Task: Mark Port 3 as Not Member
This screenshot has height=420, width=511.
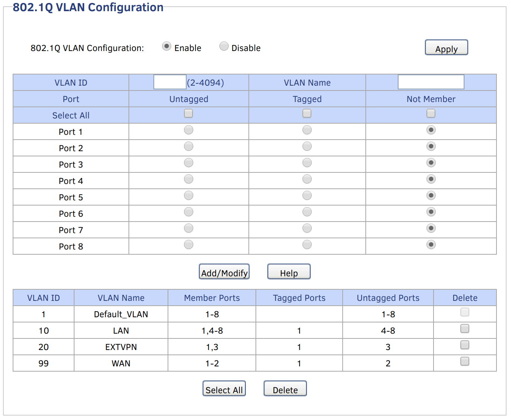Action: (431, 163)
